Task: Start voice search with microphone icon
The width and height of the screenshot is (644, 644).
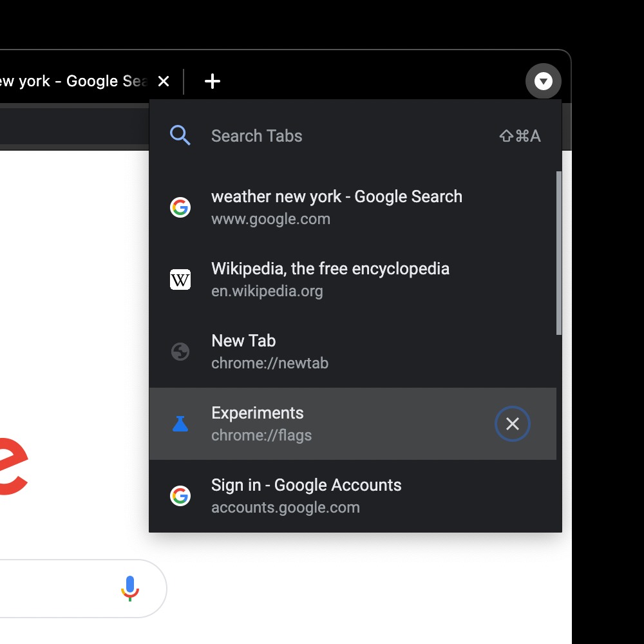Action: pyautogui.click(x=130, y=588)
